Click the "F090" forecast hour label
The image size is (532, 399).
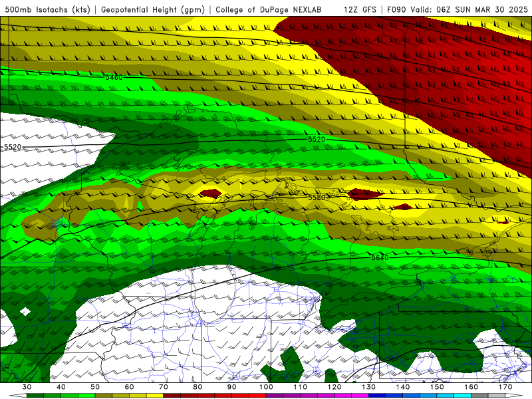(x=396, y=9)
